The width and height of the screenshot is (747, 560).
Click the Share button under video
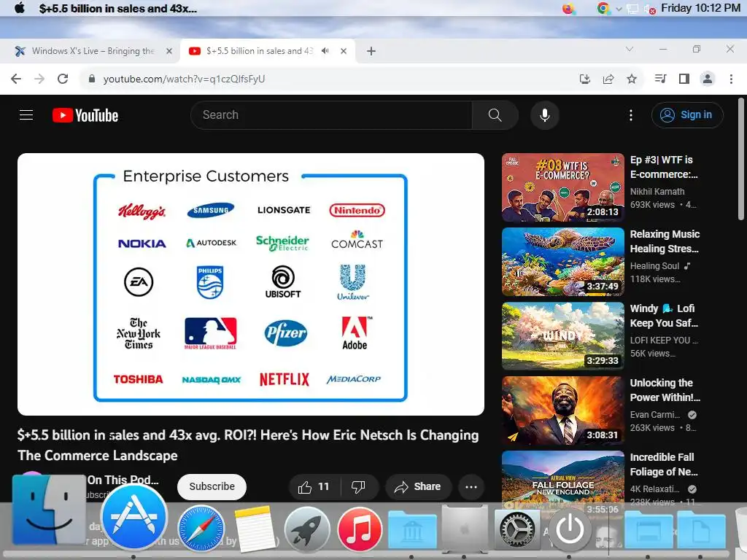pos(417,486)
